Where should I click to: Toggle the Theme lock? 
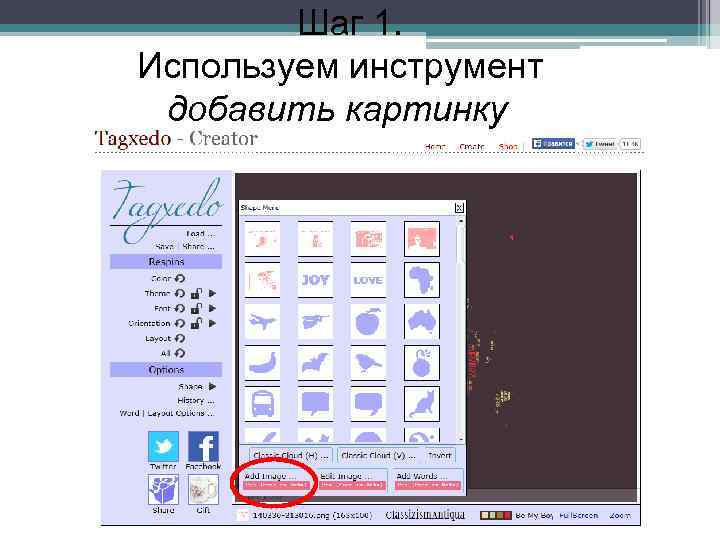click(x=197, y=293)
